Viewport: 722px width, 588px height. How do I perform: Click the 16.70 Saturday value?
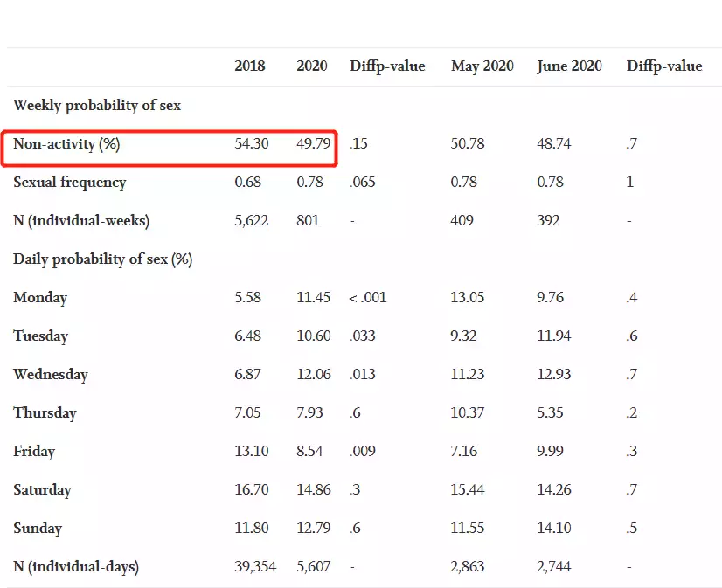(252, 490)
